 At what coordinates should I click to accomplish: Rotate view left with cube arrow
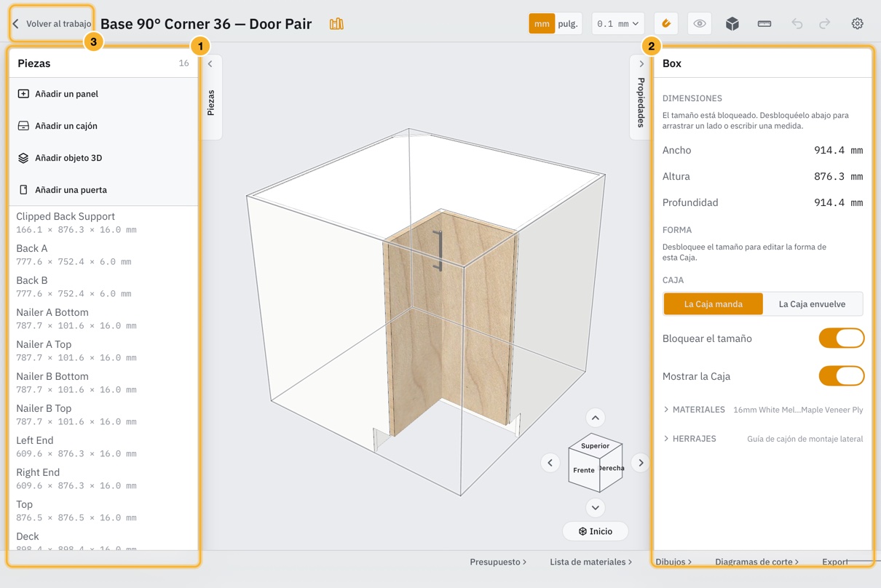pos(550,463)
